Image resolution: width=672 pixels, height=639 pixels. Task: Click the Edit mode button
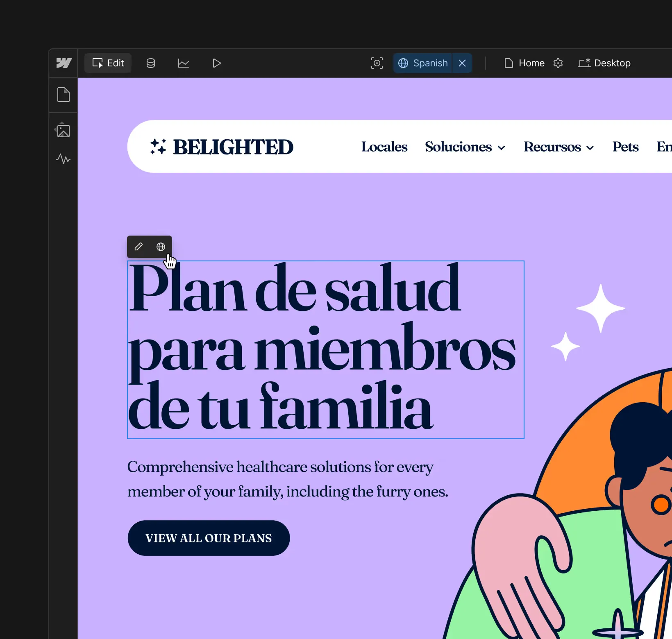tap(107, 63)
